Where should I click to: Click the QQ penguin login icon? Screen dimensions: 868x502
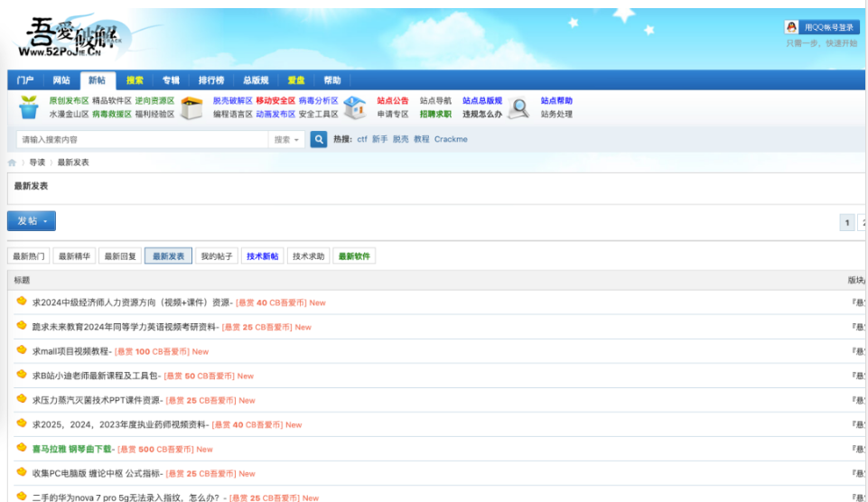(x=791, y=28)
